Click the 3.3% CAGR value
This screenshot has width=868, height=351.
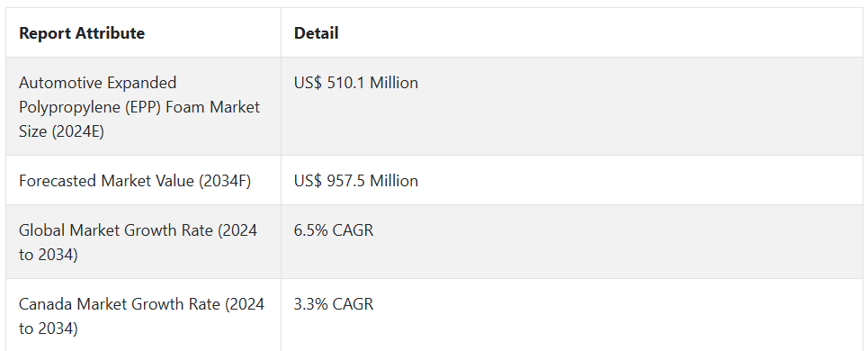click(x=334, y=304)
